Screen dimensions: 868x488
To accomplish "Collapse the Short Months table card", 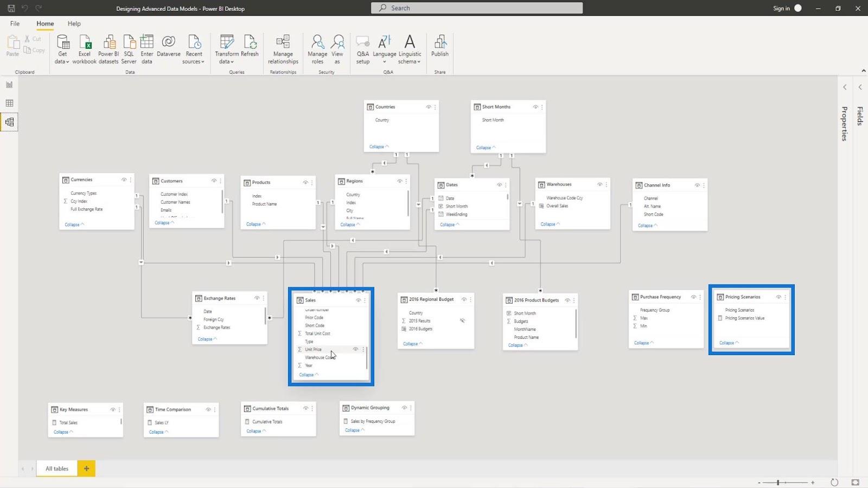I will (x=486, y=147).
